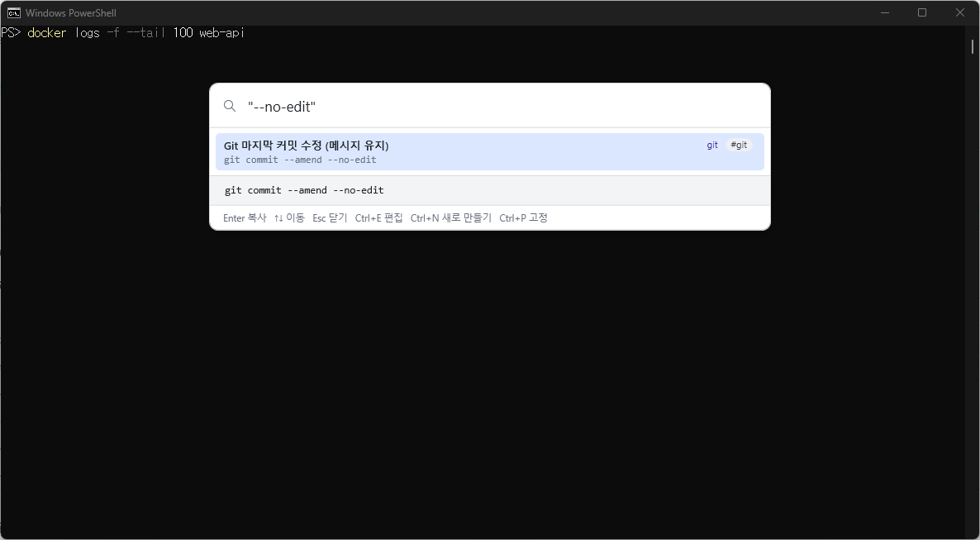The height and width of the screenshot is (540, 980).
Task: Click the "Ctrl+P 고정" hint
Action: pyautogui.click(x=523, y=217)
